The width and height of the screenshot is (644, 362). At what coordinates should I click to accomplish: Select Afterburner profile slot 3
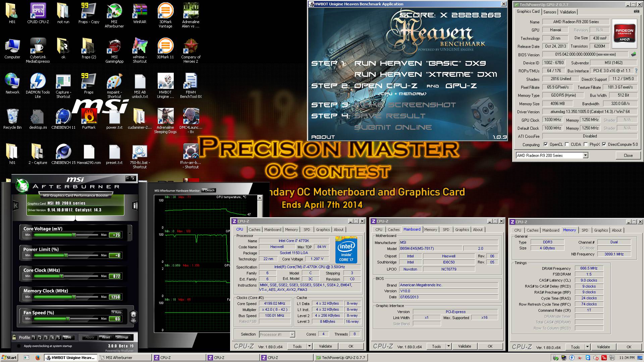tap(46, 338)
